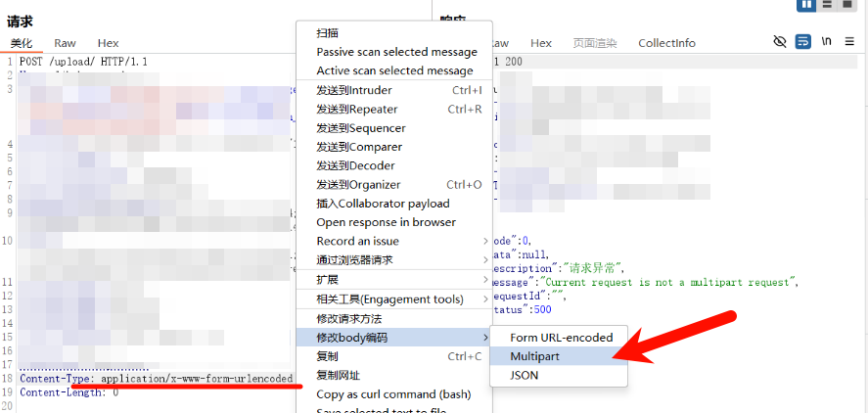This screenshot has height=413, width=868.
Task: Open the CollectInfo response tab
Action: pyautogui.click(x=666, y=43)
